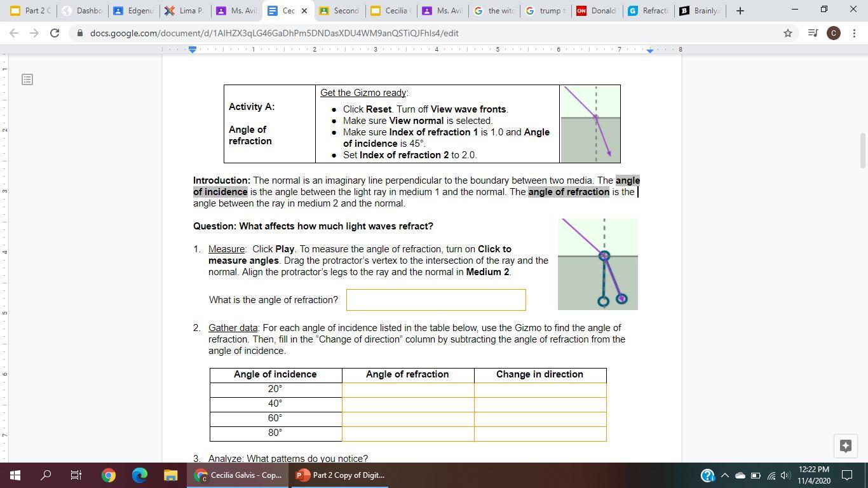Launch Google Chrome from the taskbar
The height and width of the screenshot is (488, 868).
point(109,475)
